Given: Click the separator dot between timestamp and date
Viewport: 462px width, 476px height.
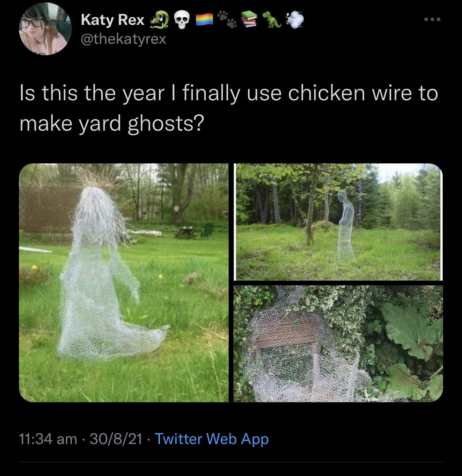Looking at the screenshot, I should 83,439.
